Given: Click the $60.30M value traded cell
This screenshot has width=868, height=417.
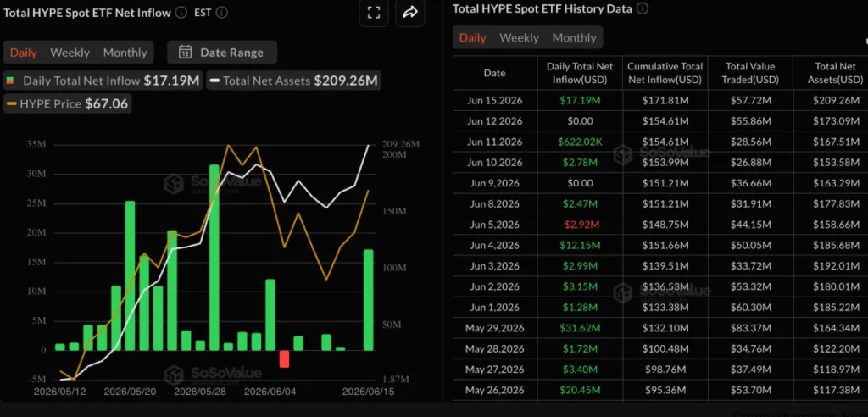Looking at the screenshot, I should 750,308.
